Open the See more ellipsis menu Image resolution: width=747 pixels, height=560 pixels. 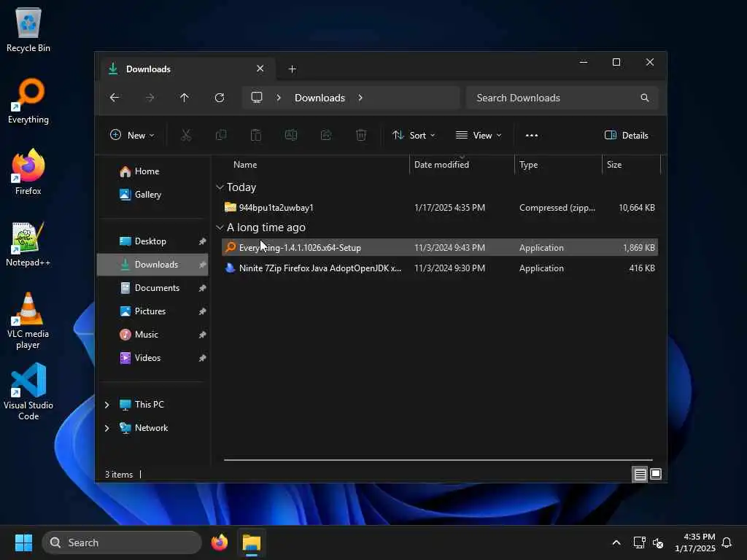532,135
